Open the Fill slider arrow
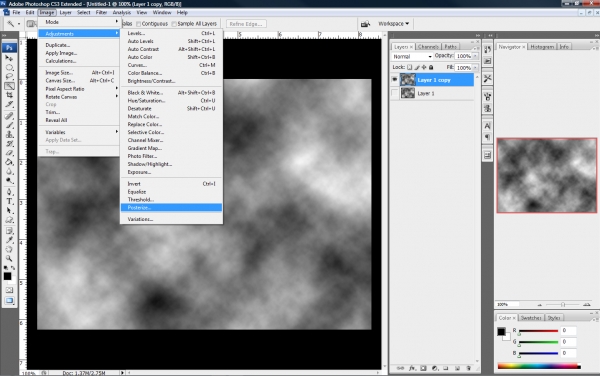 click(x=476, y=68)
